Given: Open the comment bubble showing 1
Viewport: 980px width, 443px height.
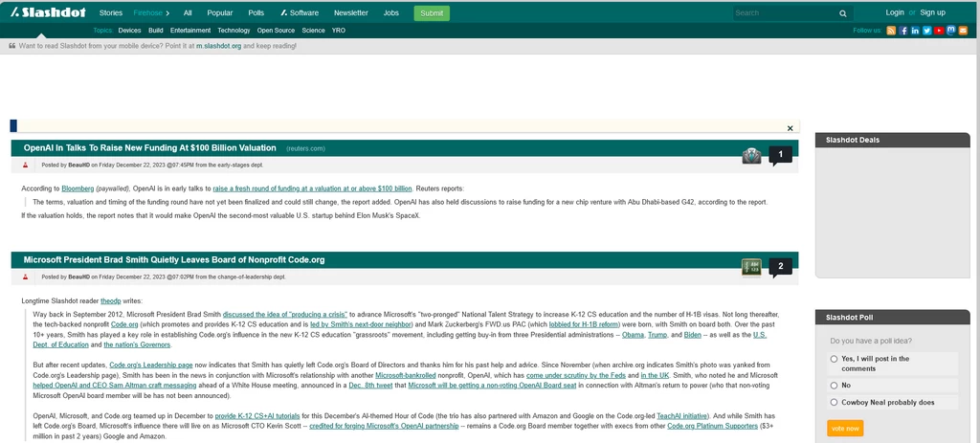Looking at the screenshot, I should pos(780,155).
